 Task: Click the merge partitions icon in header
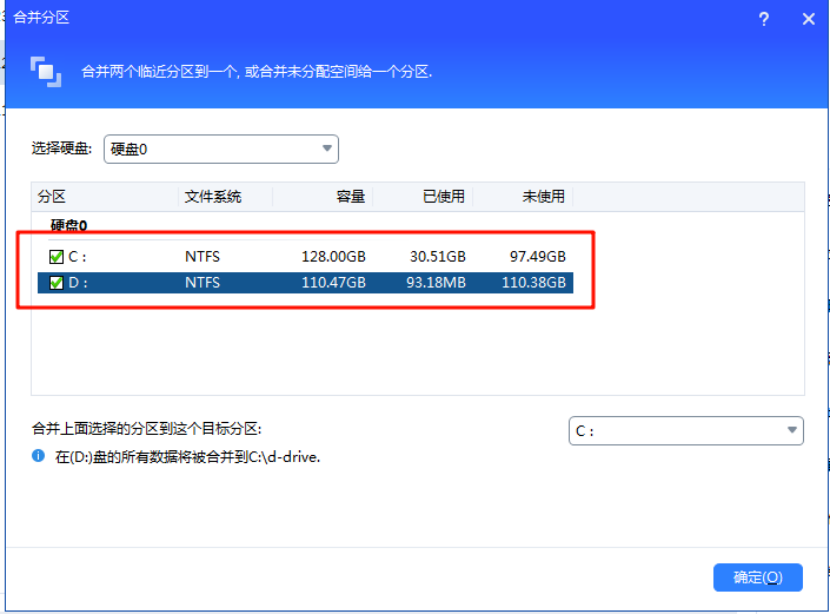point(45,70)
